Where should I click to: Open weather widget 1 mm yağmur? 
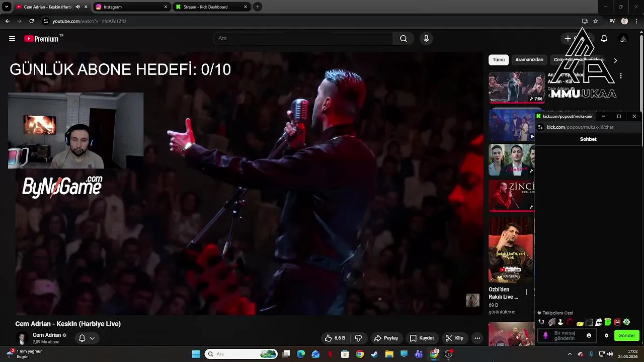(24, 354)
